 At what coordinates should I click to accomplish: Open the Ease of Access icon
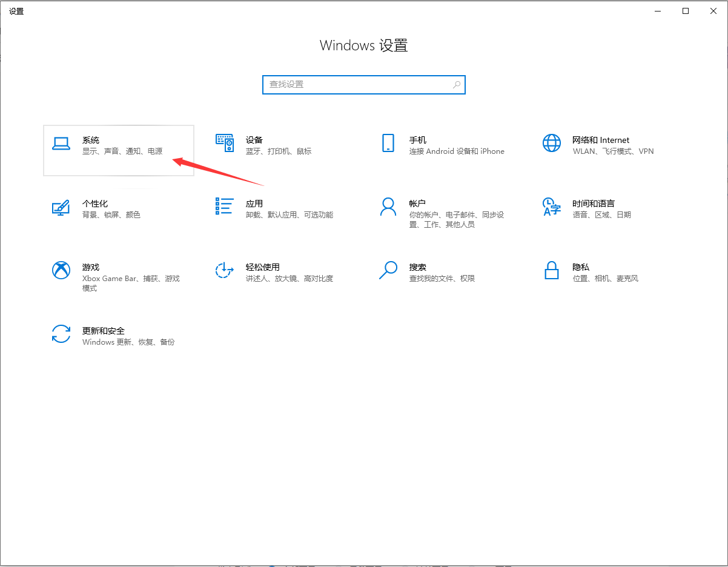[x=225, y=270]
